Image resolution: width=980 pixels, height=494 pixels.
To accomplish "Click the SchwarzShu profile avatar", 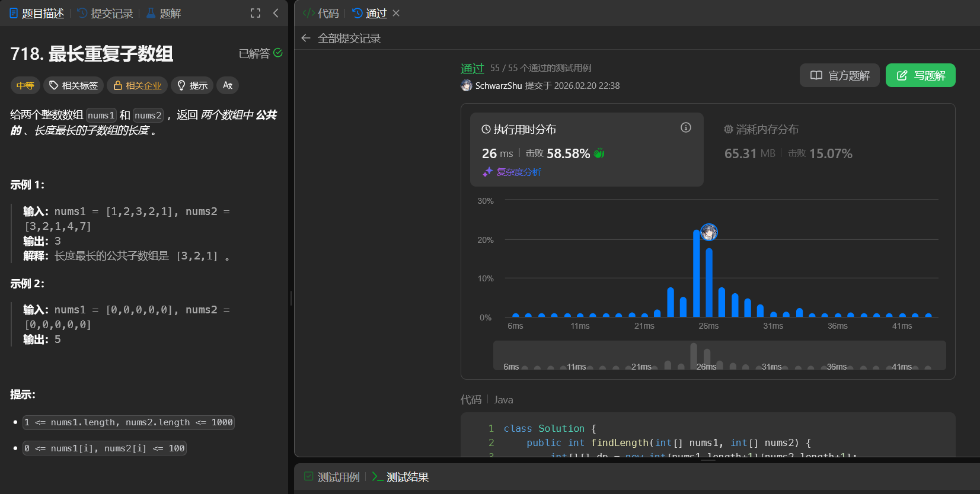I will 467,86.
